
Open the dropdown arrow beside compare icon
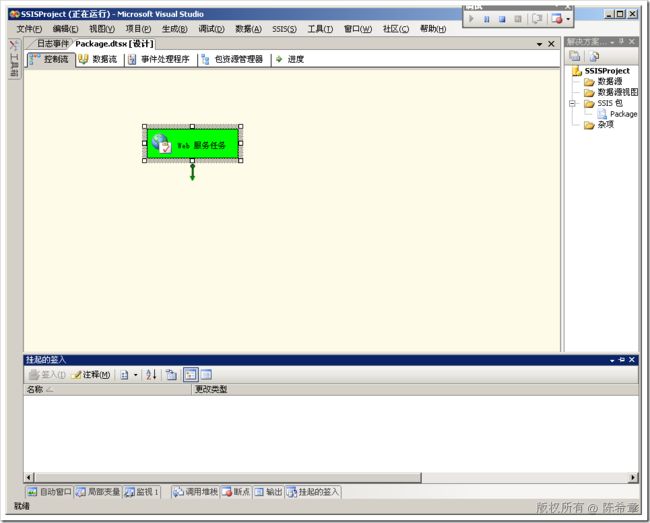coord(135,375)
